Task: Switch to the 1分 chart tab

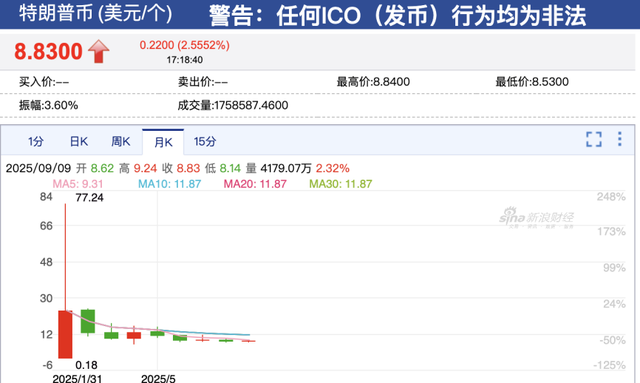Action: coord(36,142)
